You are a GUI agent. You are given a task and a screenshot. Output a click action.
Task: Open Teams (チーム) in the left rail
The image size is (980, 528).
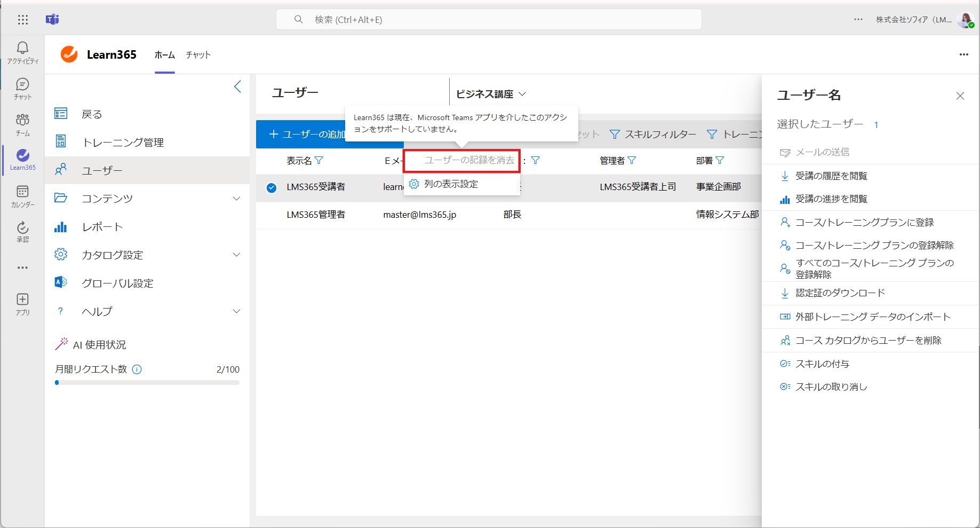(22, 125)
